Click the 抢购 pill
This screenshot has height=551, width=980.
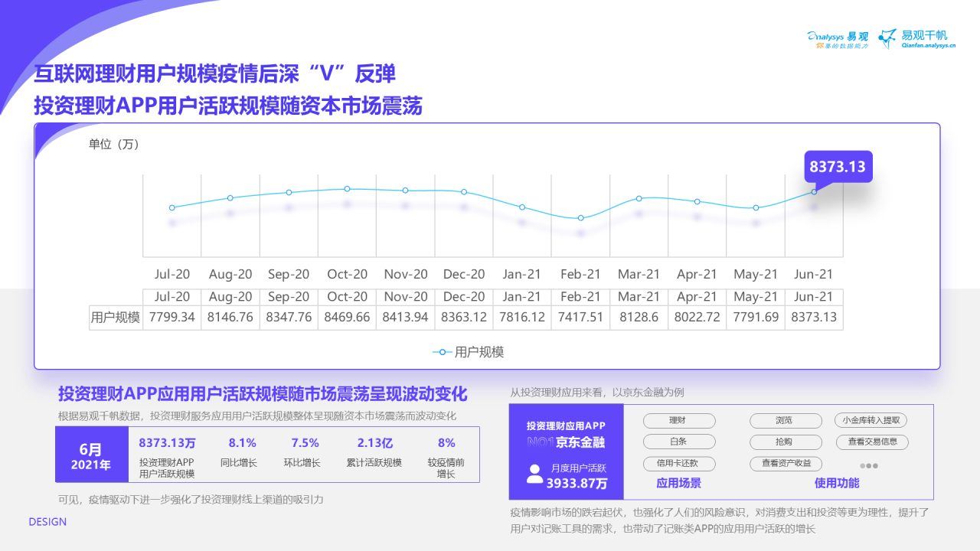point(786,442)
